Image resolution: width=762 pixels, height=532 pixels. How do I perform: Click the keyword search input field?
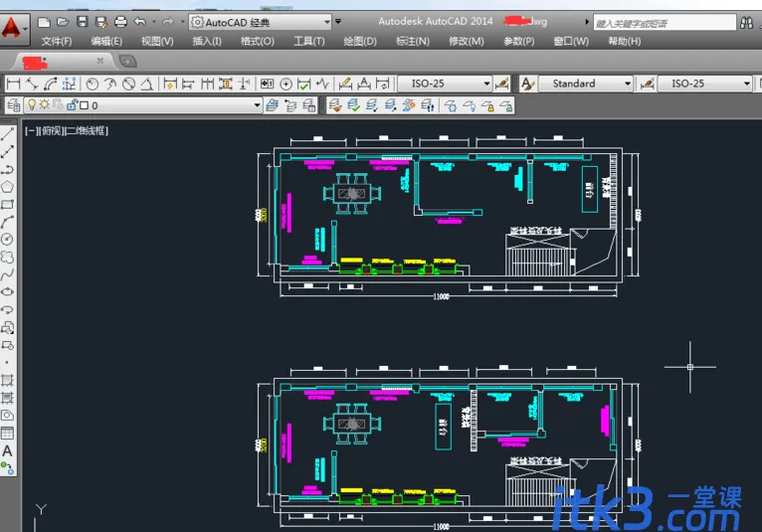point(664,23)
